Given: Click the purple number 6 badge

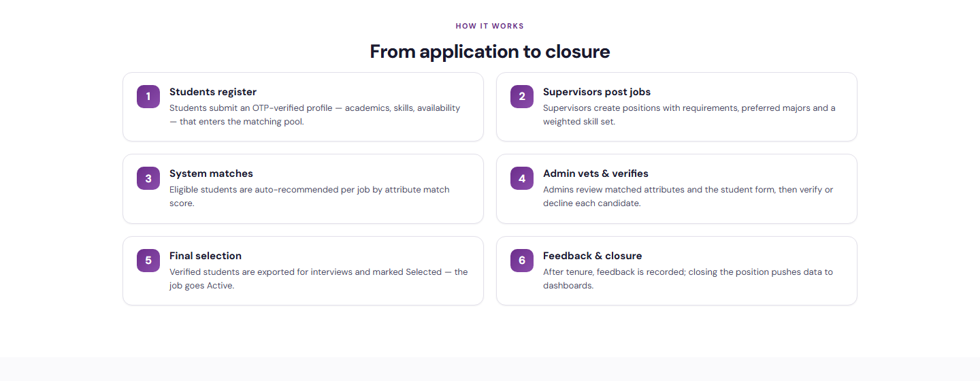Looking at the screenshot, I should coord(522,261).
